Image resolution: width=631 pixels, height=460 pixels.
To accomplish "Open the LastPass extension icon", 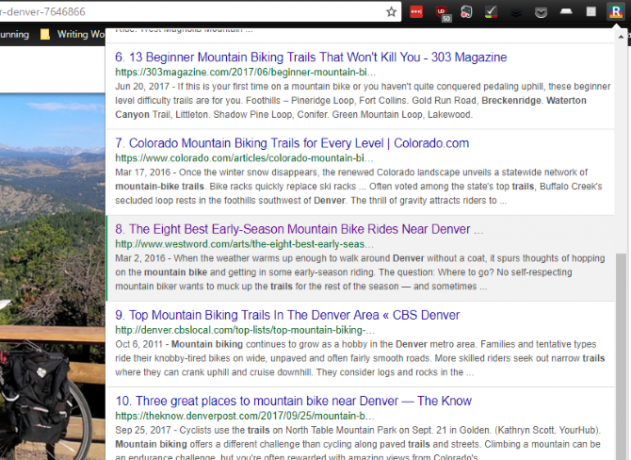I will pyautogui.click(x=416, y=12).
